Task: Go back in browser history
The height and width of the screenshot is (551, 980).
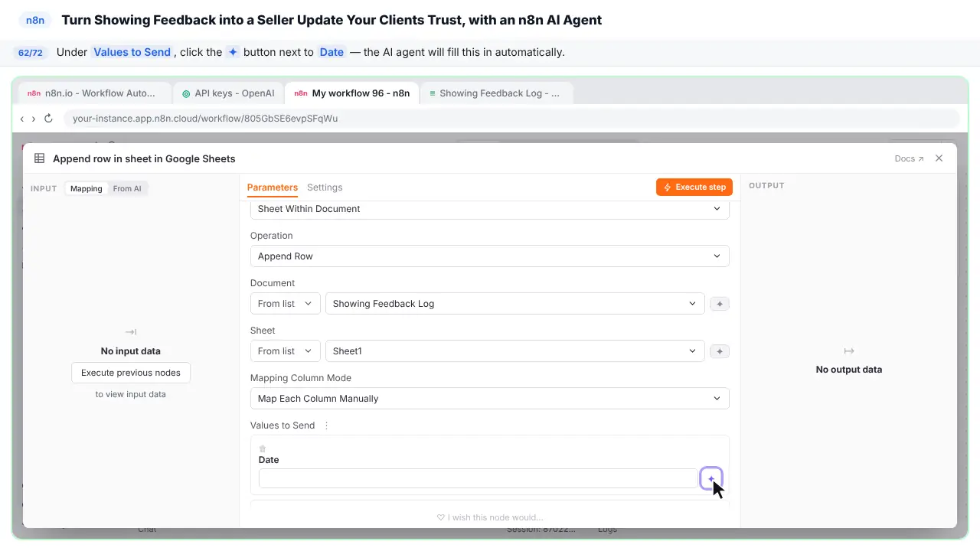Action: tap(22, 119)
